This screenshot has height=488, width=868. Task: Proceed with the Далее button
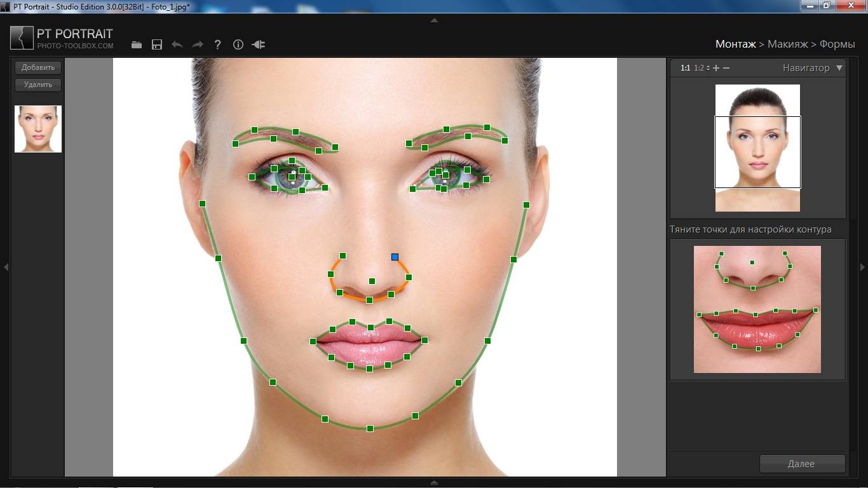pyautogui.click(x=802, y=464)
